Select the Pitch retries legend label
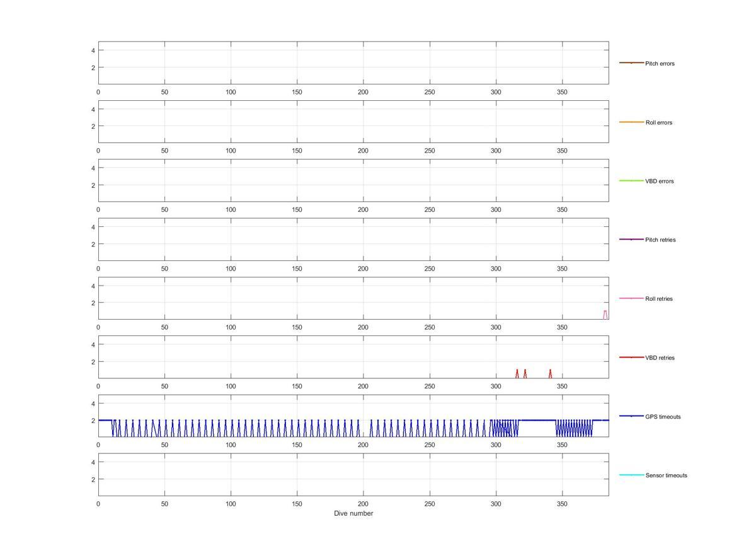Screen dimensions: 756x558 660,240
